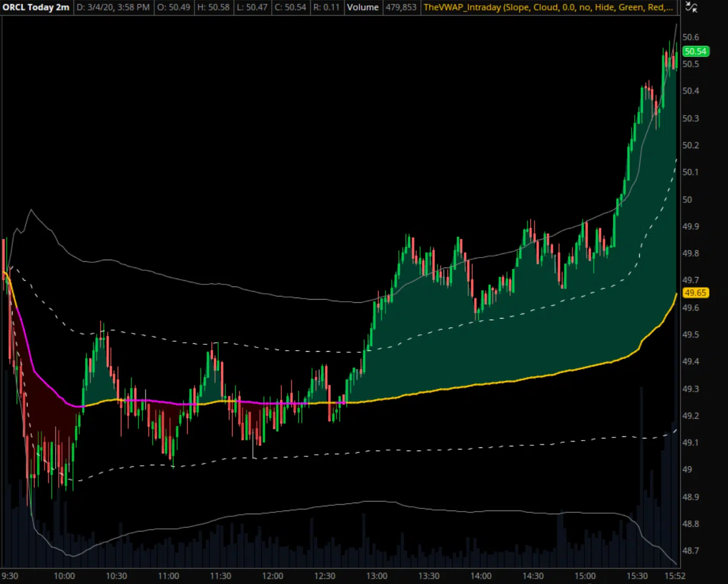Click the 49.8 price axis label

[x=691, y=253]
